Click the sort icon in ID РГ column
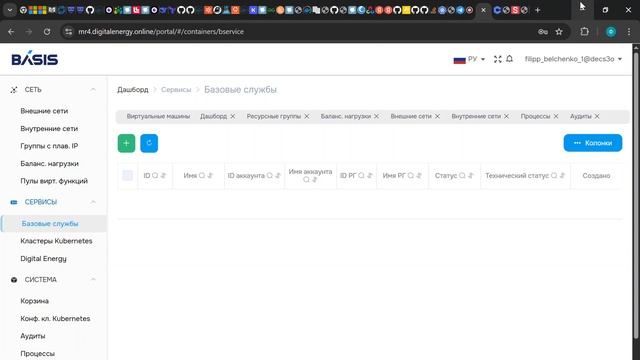 [369, 176]
